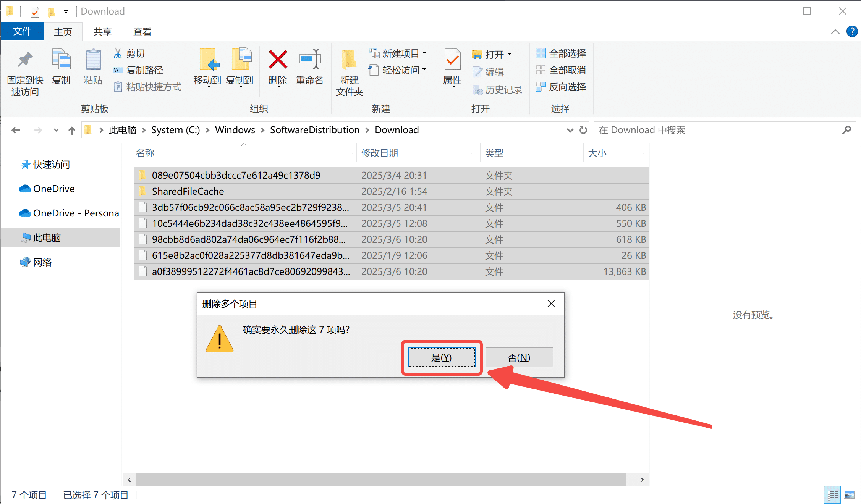Select file starting 3db57f06cb92c066
Image resolution: width=861 pixels, height=504 pixels.
click(391, 207)
